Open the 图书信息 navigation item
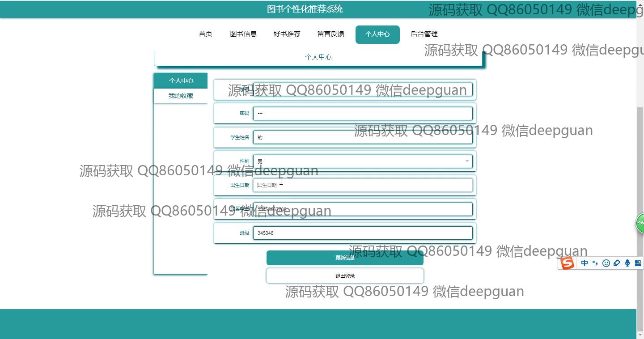Viewport: 644px width, 339px height. click(x=243, y=34)
